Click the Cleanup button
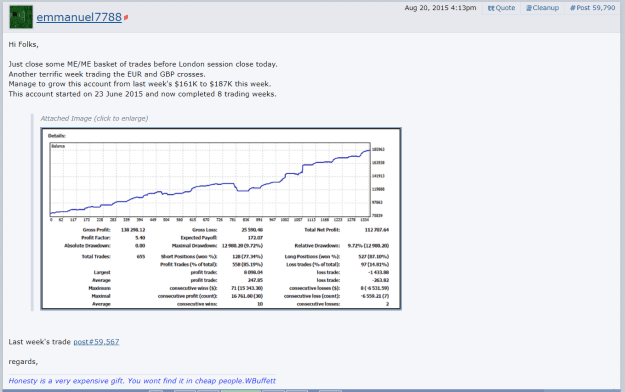 (x=542, y=8)
